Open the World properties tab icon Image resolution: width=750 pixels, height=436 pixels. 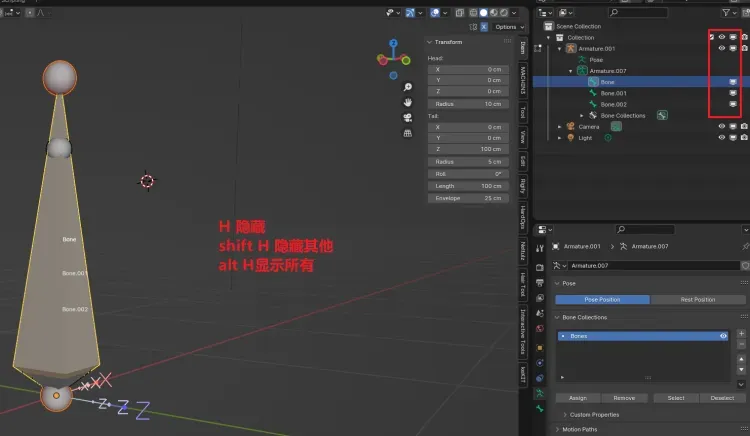click(x=540, y=328)
